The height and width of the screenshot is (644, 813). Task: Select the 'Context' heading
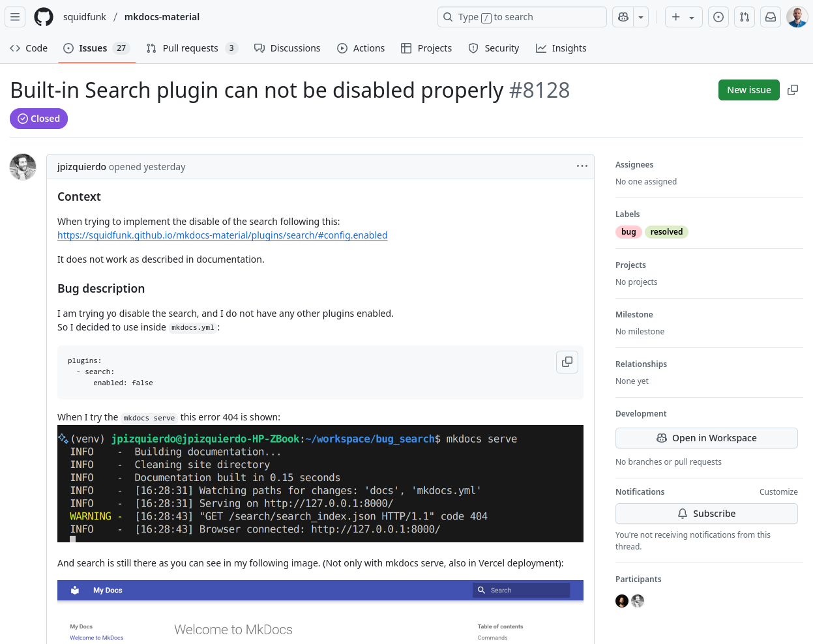pos(79,197)
